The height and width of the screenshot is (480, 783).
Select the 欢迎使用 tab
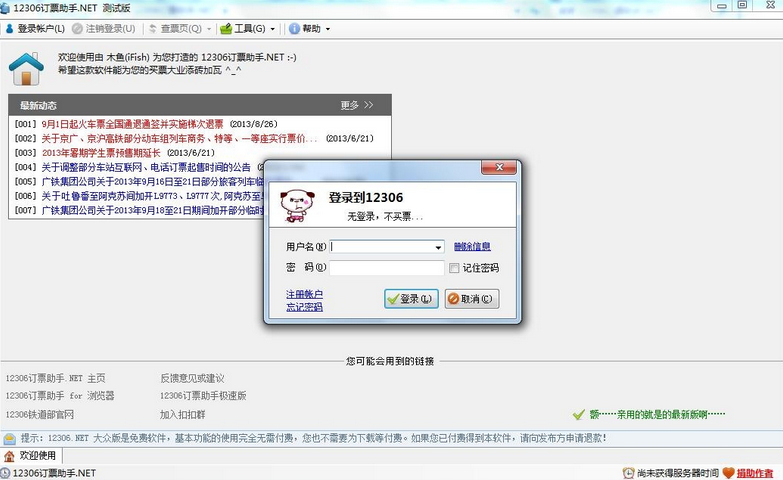coord(31,456)
